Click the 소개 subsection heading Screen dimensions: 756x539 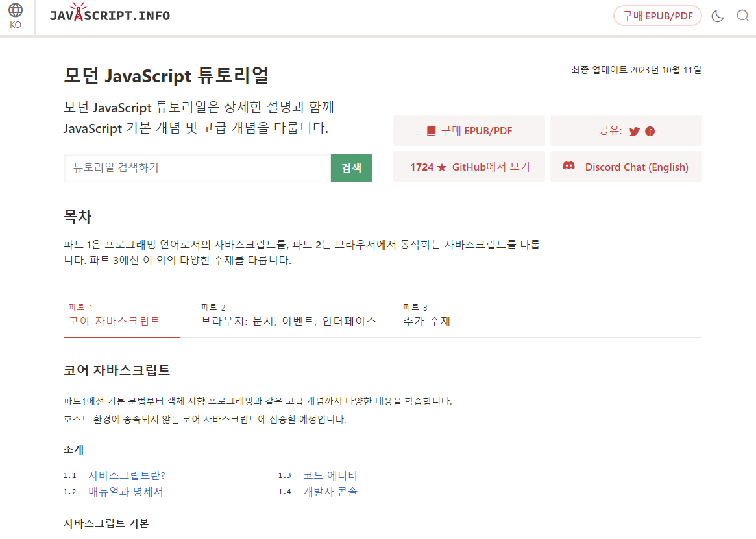coord(74,449)
